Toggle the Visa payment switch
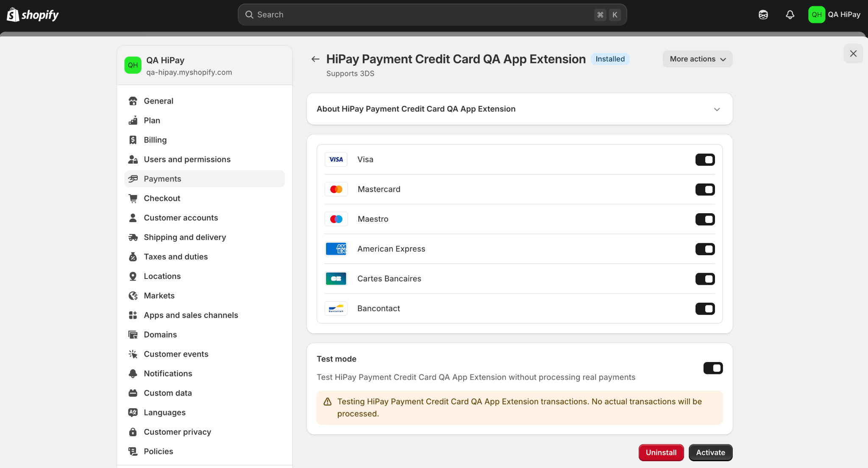Screen dimensions: 868x468 tap(705, 160)
